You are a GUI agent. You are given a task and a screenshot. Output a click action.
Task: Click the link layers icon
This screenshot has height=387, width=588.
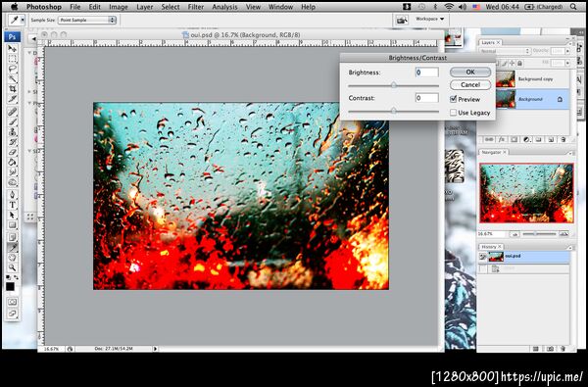click(489, 139)
